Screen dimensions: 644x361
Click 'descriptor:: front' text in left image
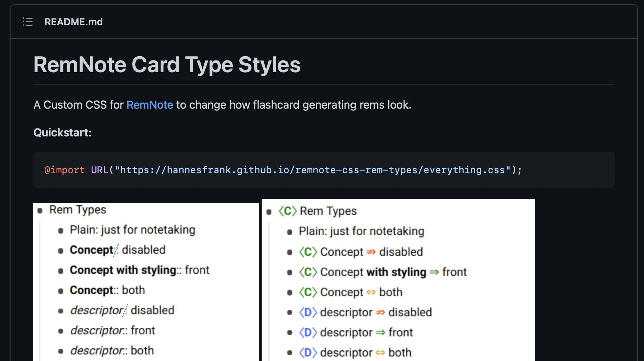(113, 330)
